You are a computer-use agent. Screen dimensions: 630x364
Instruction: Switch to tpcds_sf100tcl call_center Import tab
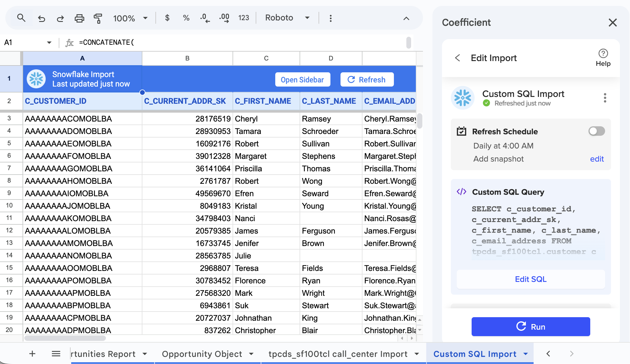pyautogui.click(x=338, y=354)
